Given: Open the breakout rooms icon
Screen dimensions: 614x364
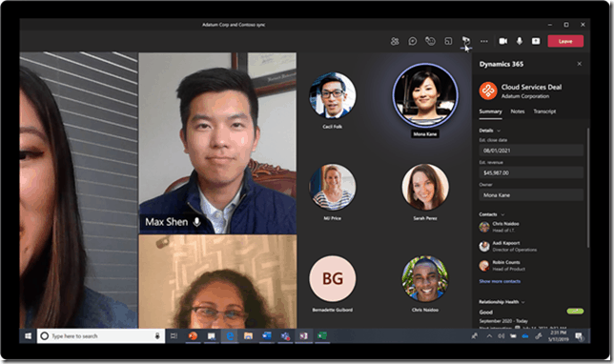Looking at the screenshot, I should coord(448,41).
